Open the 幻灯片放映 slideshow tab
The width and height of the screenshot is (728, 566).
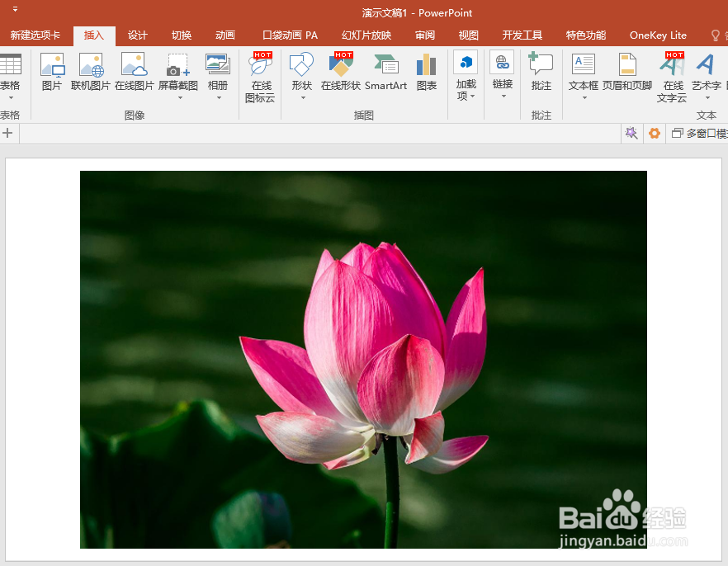[366, 35]
